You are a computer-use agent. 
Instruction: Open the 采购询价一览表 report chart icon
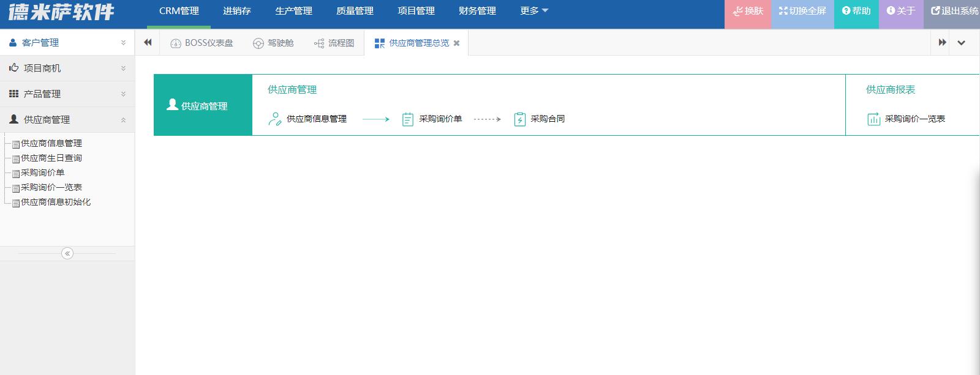click(x=874, y=119)
